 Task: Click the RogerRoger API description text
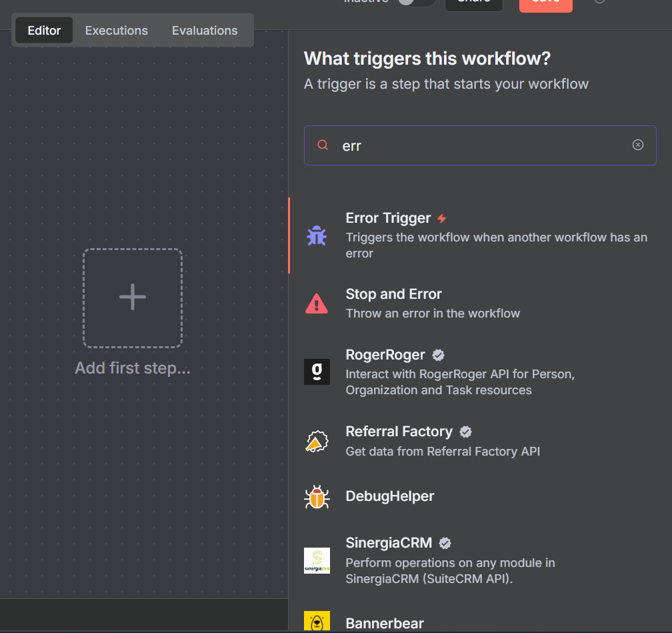click(460, 382)
